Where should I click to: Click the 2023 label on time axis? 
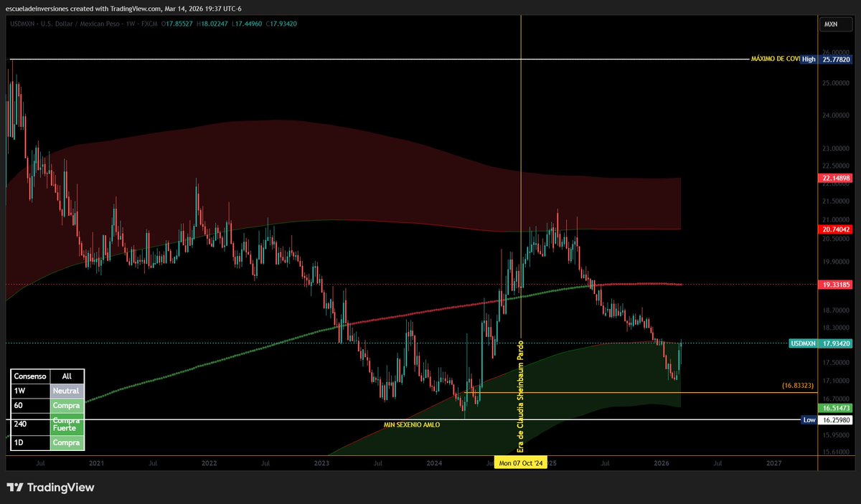pos(321,464)
